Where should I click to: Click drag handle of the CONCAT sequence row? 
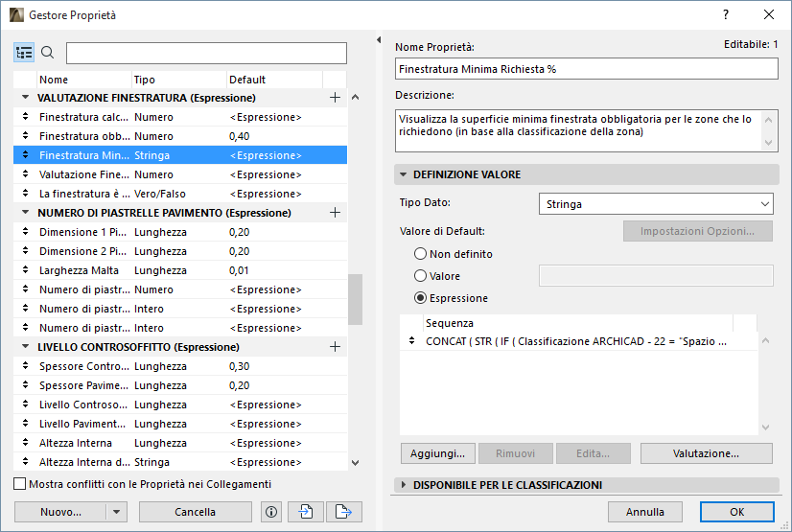pos(411,340)
